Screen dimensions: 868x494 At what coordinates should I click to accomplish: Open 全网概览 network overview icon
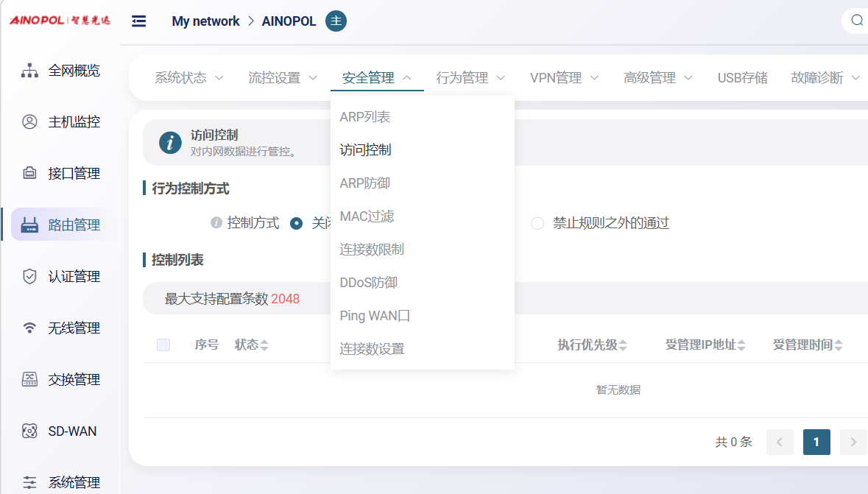coord(29,71)
